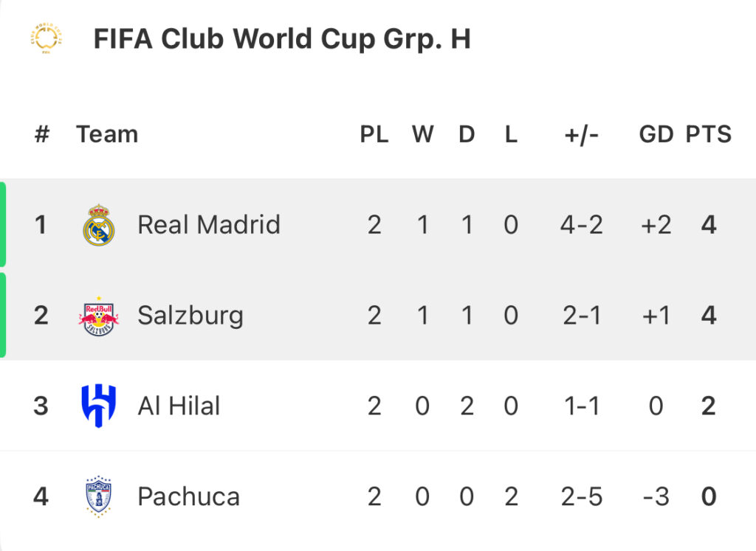
Task: Select Real Madrid's 4-2 goals record
Action: (582, 225)
